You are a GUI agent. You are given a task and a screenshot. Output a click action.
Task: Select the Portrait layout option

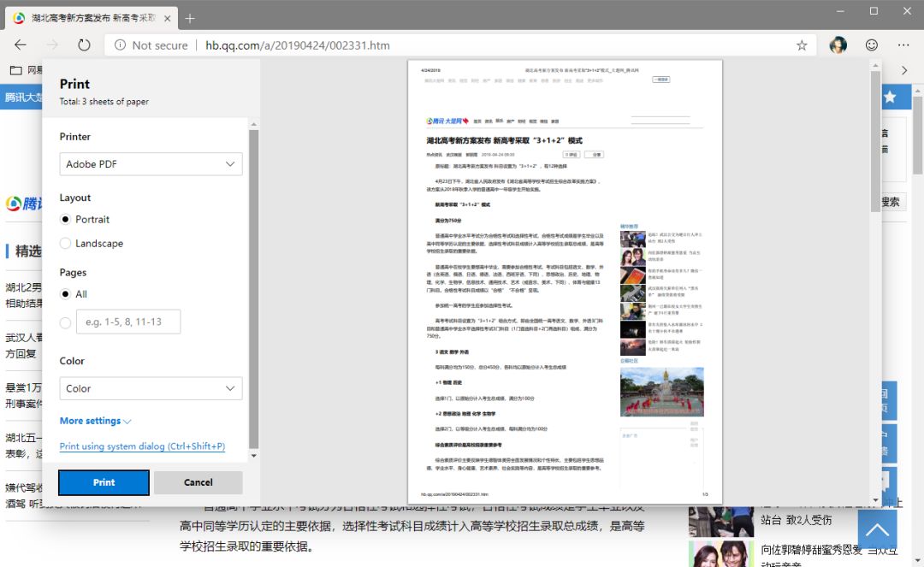pos(66,220)
